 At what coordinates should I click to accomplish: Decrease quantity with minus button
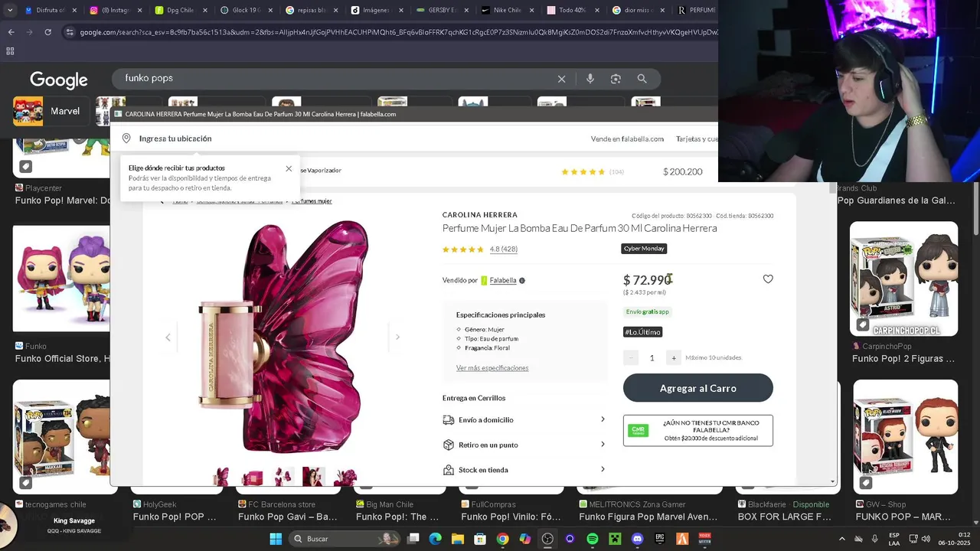point(631,357)
